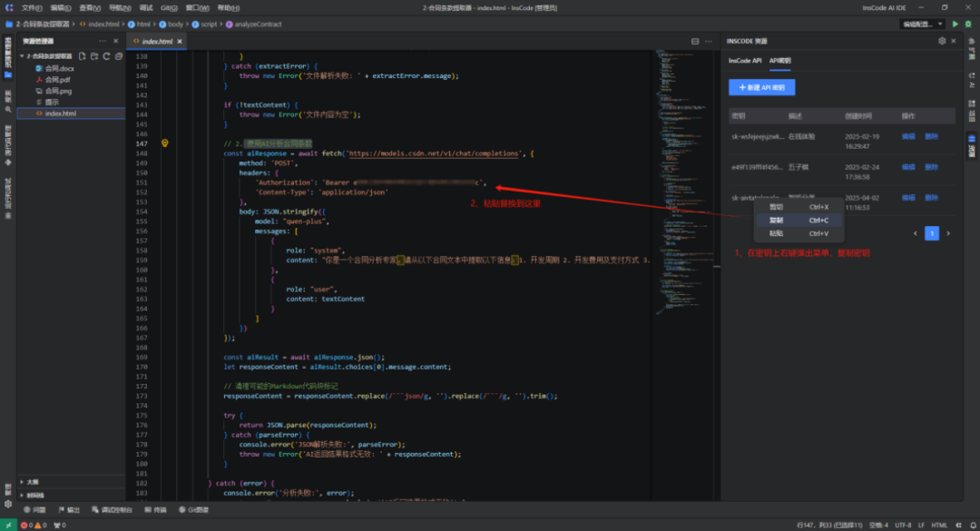The height and width of the screenshot is (531, 980).
Task: Click the models.csdn.net URL in the code
Action: click(x=435, y=153)
